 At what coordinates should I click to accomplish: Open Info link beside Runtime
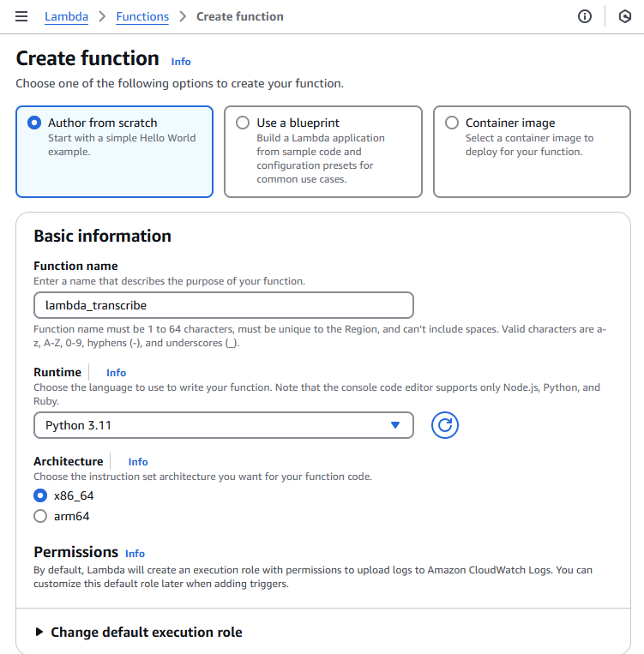click(x=116, y=373)
